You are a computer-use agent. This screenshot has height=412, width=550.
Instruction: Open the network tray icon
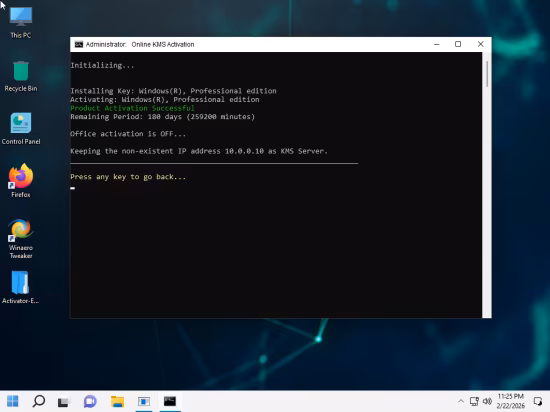(x=474, y=401)
